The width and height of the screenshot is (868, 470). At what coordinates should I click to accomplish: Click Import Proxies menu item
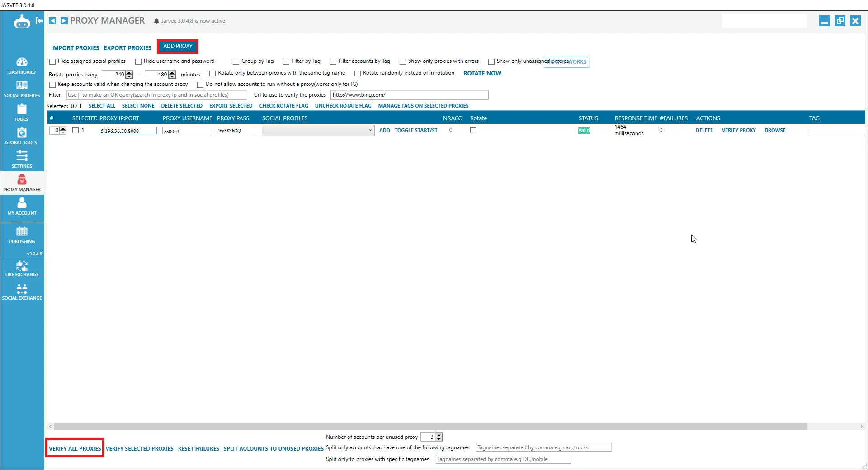point(75,48)
